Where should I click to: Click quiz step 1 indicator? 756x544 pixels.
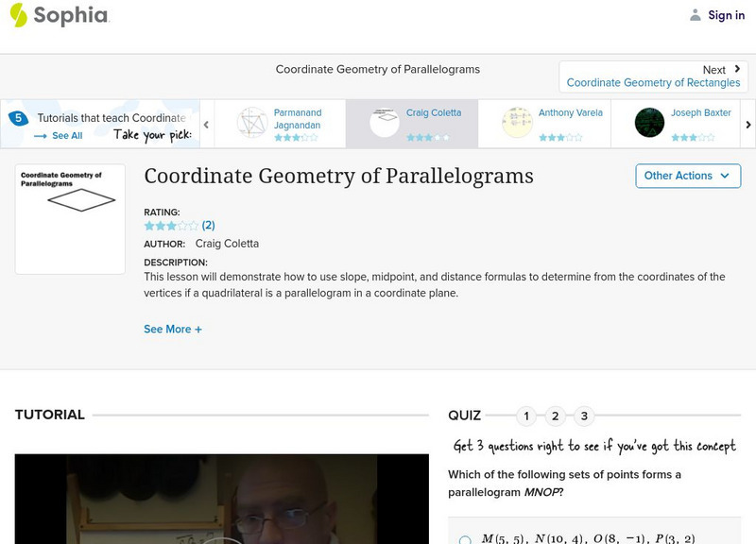click(x=526, y=415)
